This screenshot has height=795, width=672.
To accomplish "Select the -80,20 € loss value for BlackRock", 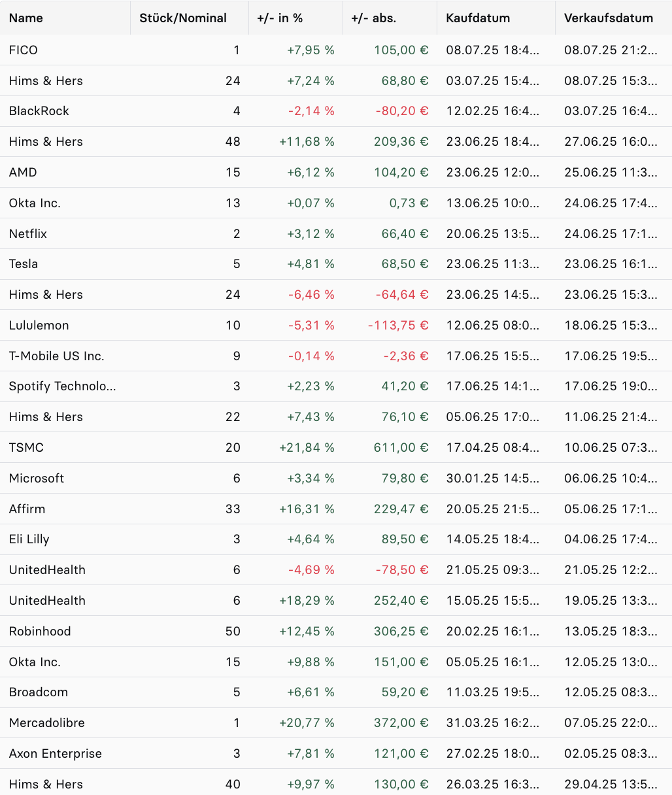I will pyautogui.click(x=401, y=111).
